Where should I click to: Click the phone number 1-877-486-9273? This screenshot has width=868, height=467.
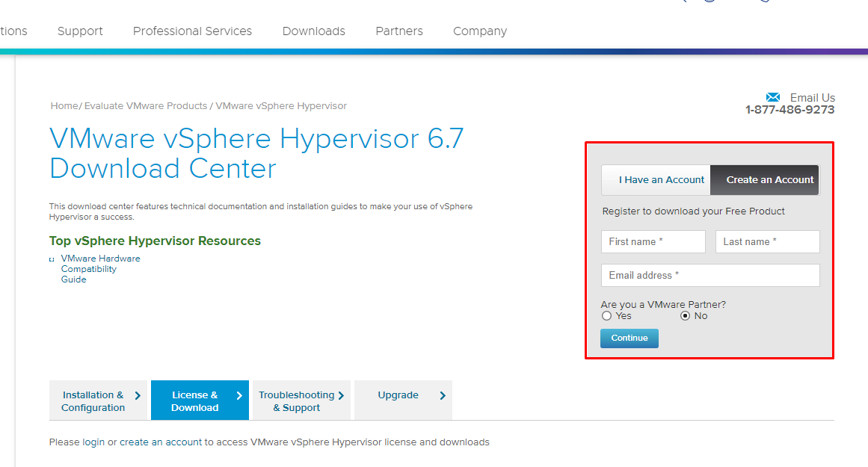(x=790, y=110)
